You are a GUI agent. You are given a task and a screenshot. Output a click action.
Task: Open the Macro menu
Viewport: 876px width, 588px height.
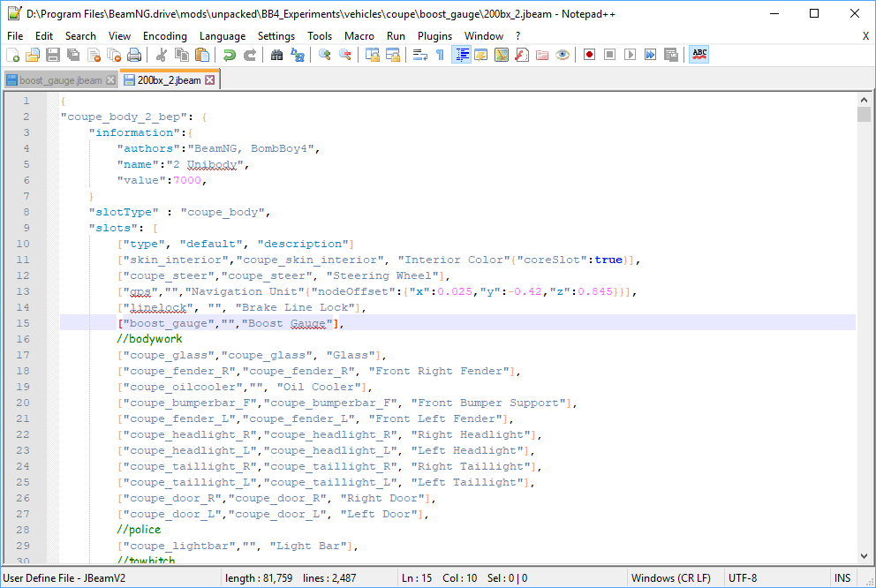point(359,35)
